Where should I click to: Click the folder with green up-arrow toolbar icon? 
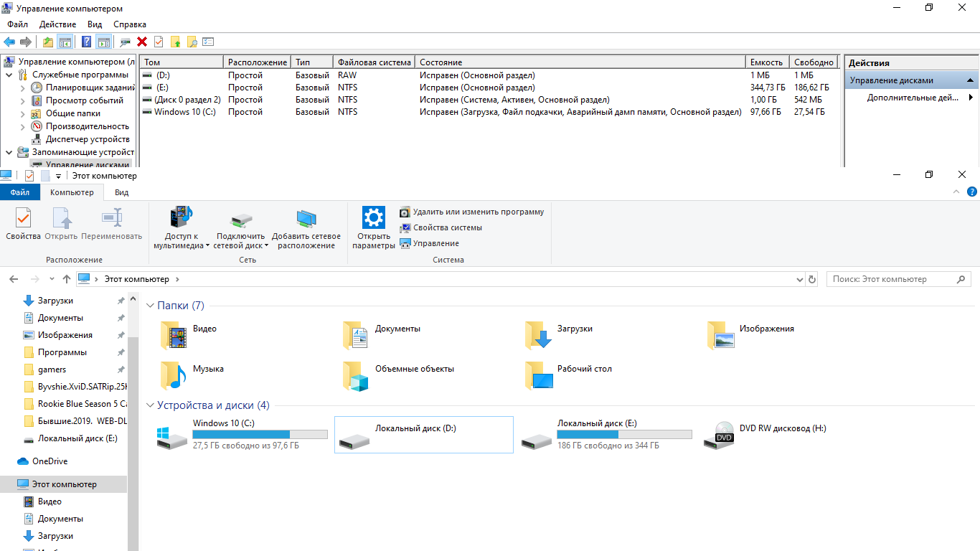coord(175,42)
